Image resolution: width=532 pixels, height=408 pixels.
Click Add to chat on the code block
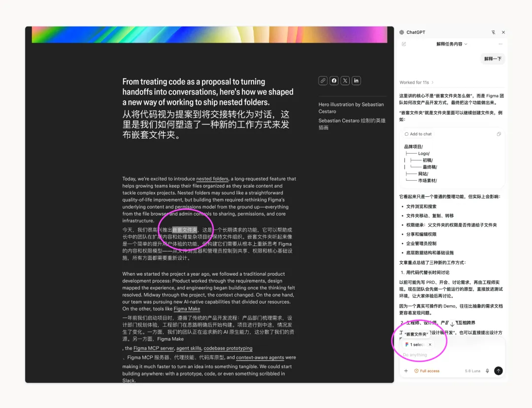click(x=418, y=134)
